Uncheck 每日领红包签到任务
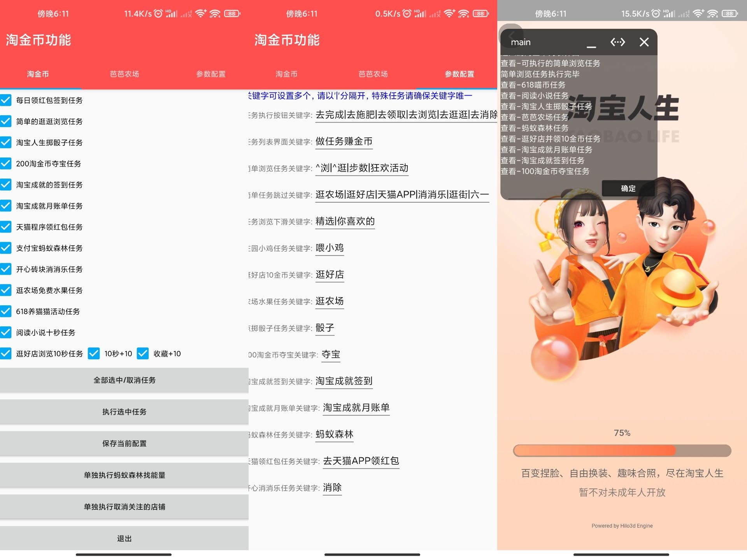 pos(6,100)
